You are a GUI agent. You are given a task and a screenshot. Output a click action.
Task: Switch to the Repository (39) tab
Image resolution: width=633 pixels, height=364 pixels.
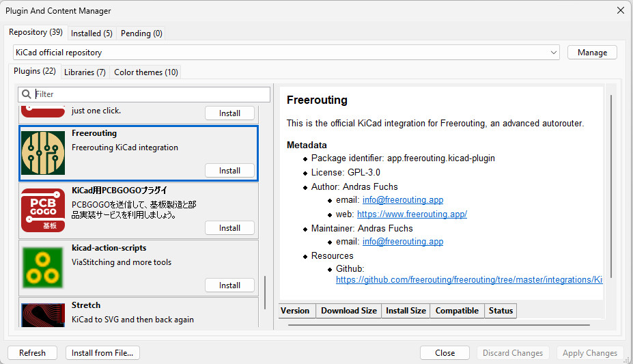pos(36,32)
